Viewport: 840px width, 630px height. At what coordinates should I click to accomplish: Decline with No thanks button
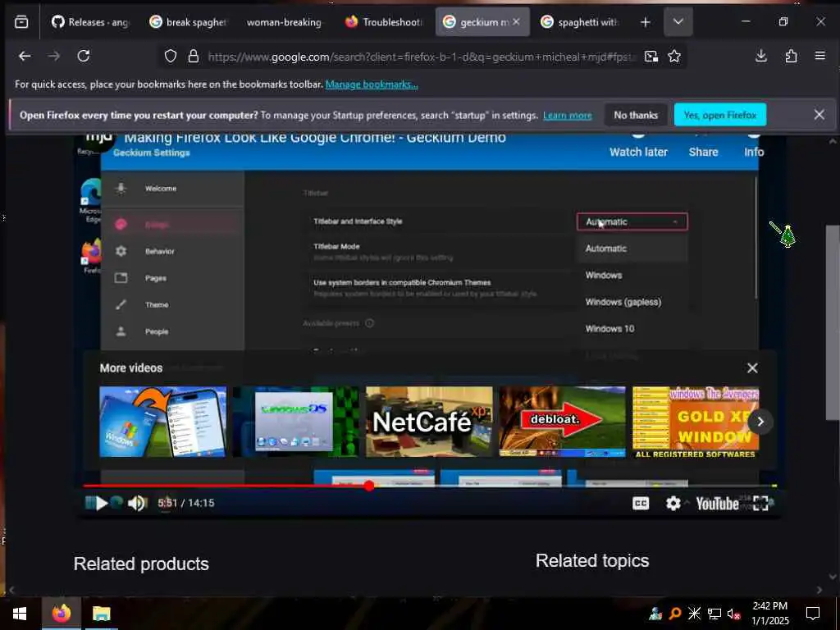click(x=636, y=115)
